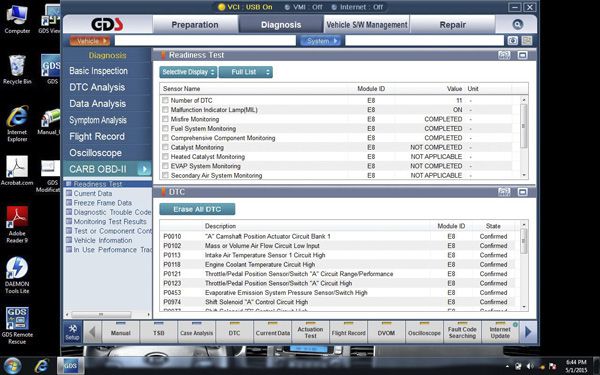Open DTC in the bottom toolbar
Image resolution: width=600 pixels, height=375 pixels.
pos(234,332)
